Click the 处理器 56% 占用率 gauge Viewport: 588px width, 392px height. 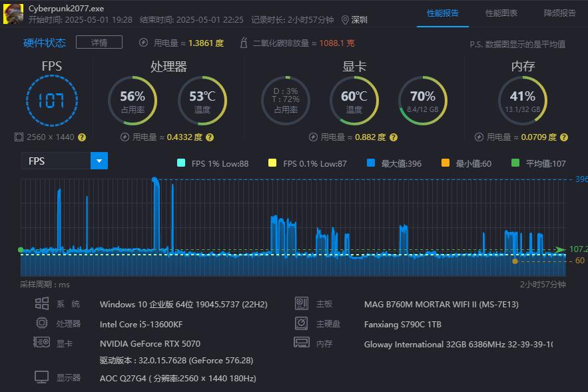click(133, 101)
